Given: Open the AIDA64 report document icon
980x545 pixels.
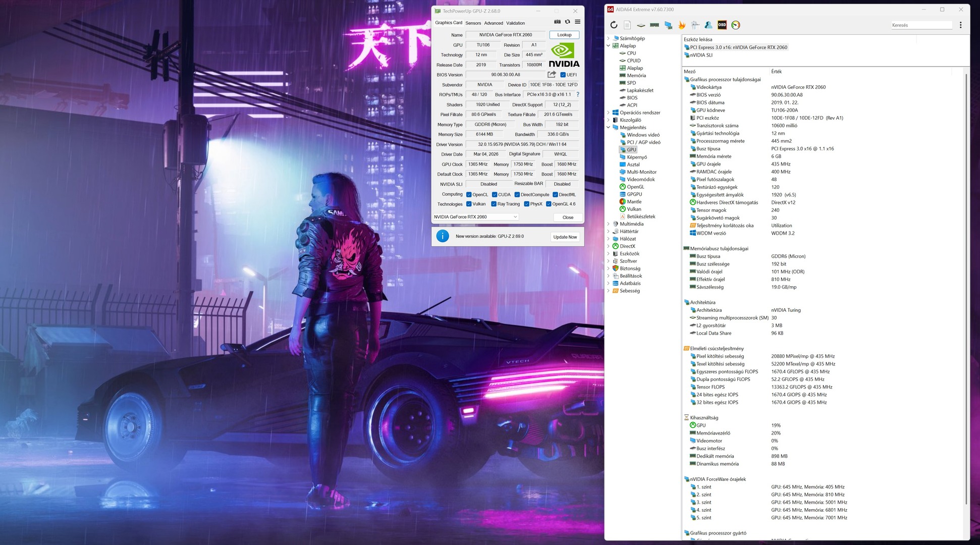Looking at the screenshot, I should coord(627,25).
